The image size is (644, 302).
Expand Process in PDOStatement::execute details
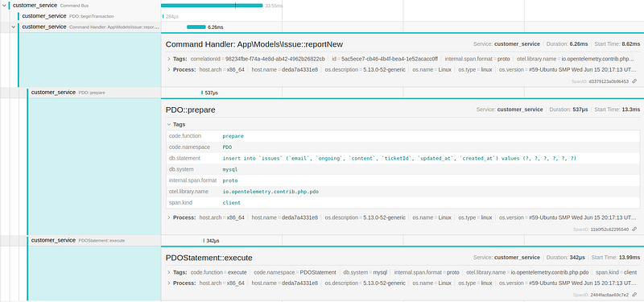180,283
